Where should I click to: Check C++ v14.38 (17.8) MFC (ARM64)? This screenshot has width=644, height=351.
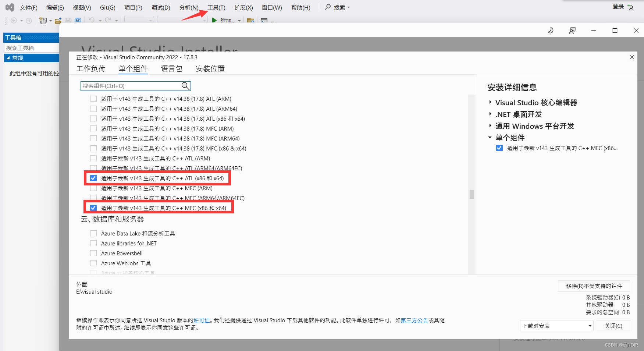[93, 138]
